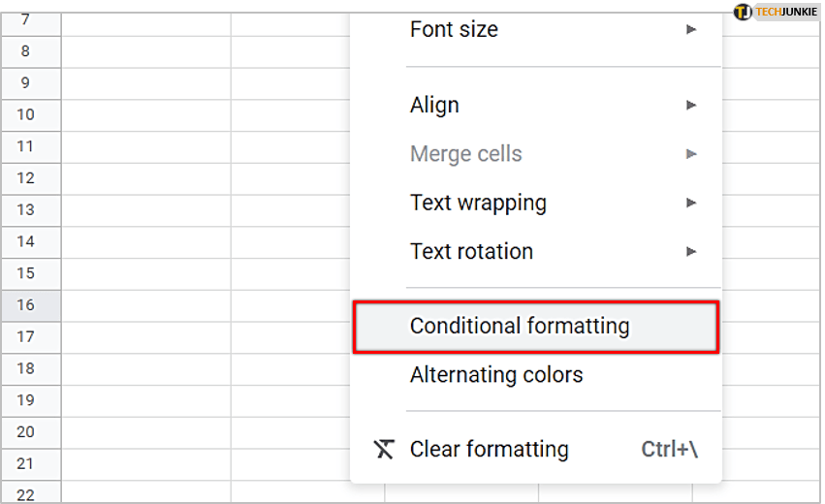Select row 16 header
The width and height of the screenshot is (825, 504).
(26, 305)
